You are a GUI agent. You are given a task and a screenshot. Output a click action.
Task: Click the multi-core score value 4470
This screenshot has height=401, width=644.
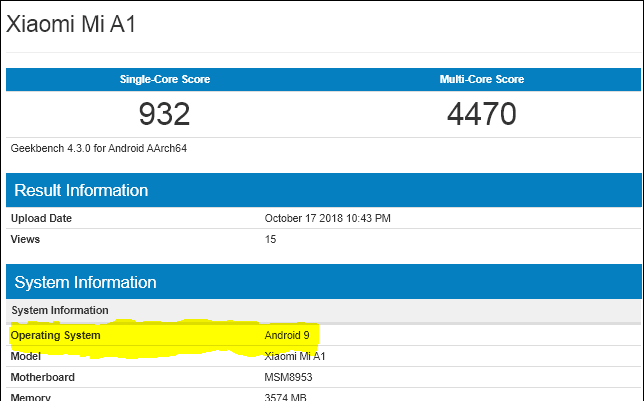coord(482,114)
